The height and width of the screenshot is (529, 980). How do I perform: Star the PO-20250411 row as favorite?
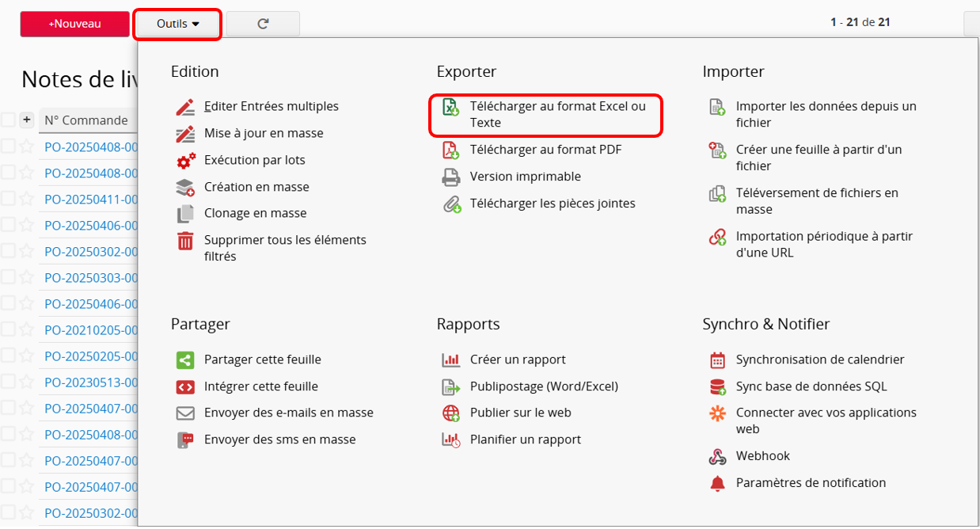click(26, 199)
